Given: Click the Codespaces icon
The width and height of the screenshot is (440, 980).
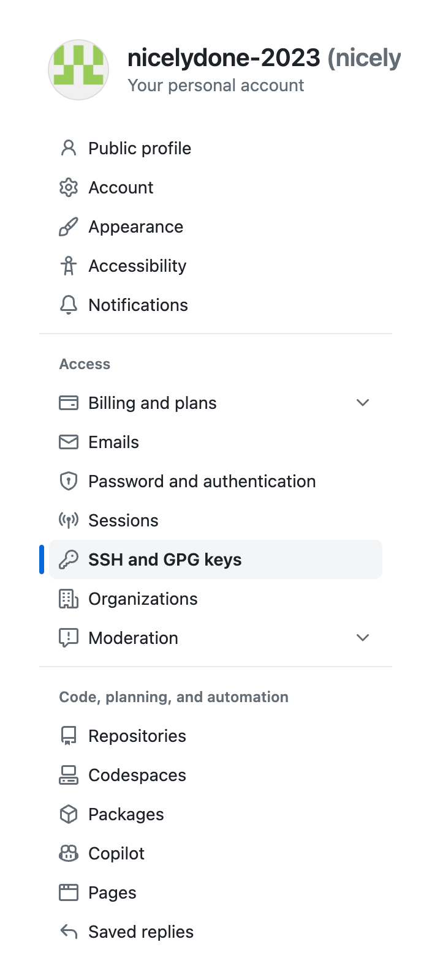Looking at the screenshot, I should 69,775.
